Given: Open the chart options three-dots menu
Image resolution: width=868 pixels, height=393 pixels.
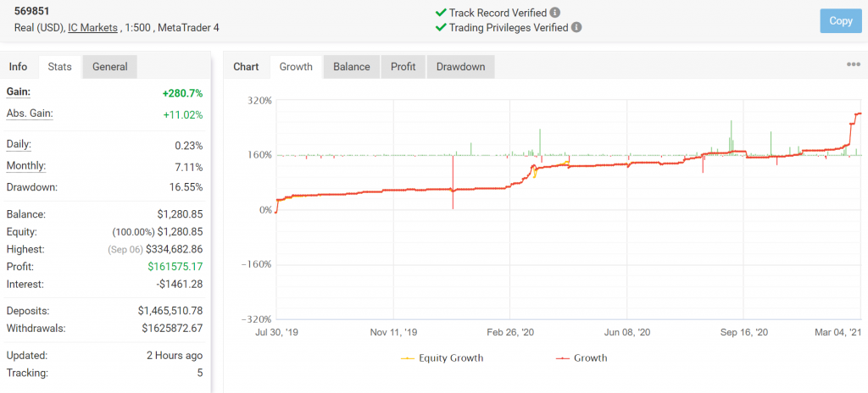Looking at the screenshot, I should pos(853,65).
